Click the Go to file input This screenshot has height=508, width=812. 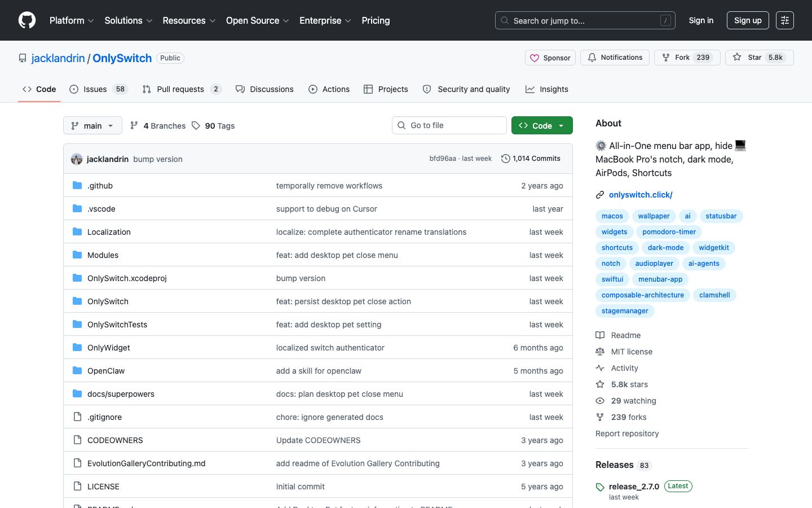[x=449, y=125]
